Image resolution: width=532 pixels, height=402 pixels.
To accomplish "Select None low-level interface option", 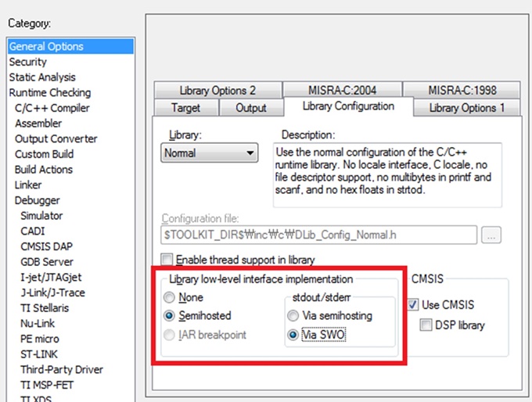I will pyautogui.click(x=169, y=297).
